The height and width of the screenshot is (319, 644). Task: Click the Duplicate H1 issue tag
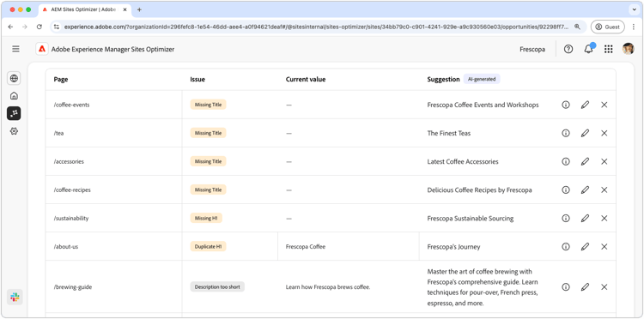click(209, 246)
